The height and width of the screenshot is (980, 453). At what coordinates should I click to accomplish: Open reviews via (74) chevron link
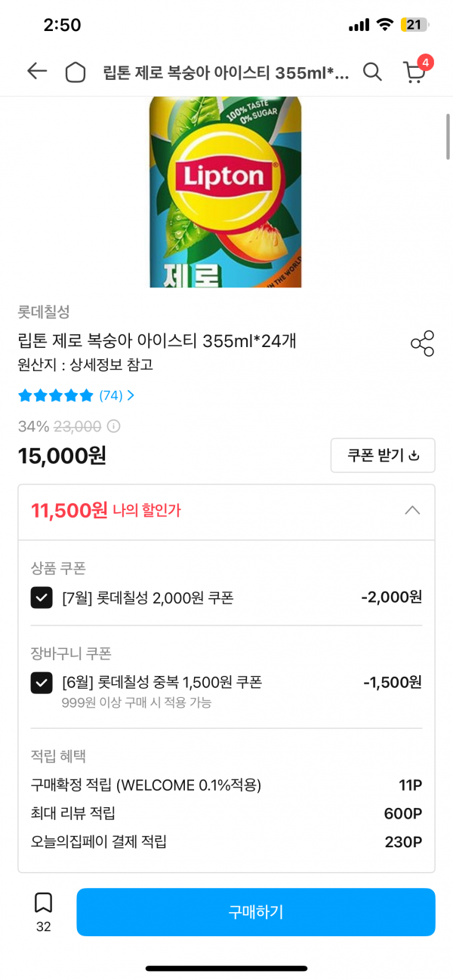pyautogui.click(x=117, y=395)
